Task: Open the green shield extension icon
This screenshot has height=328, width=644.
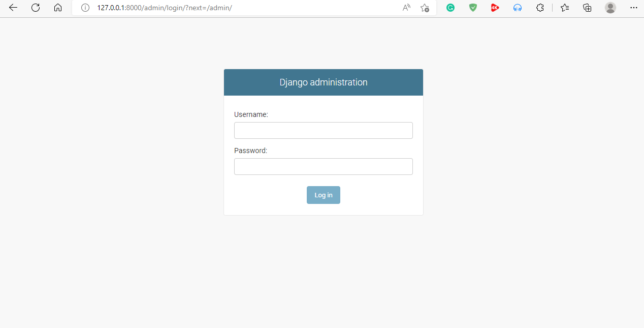Action: pyautogui.click(x=473, y=8)
